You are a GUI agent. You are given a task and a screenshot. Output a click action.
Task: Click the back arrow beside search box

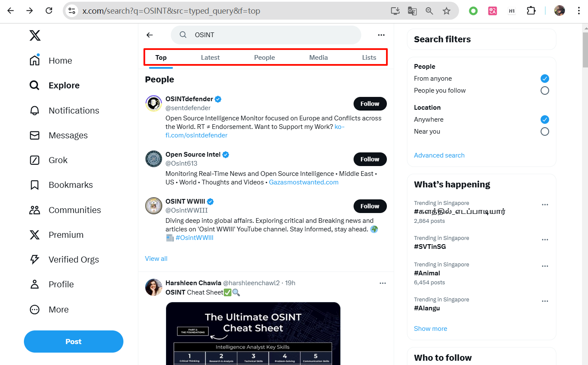tap(149, 35)
